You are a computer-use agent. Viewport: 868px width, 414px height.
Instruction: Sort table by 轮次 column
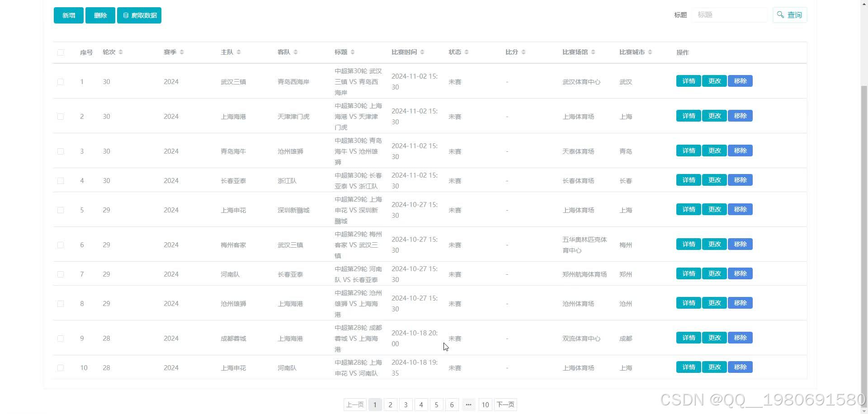(120, 52)
